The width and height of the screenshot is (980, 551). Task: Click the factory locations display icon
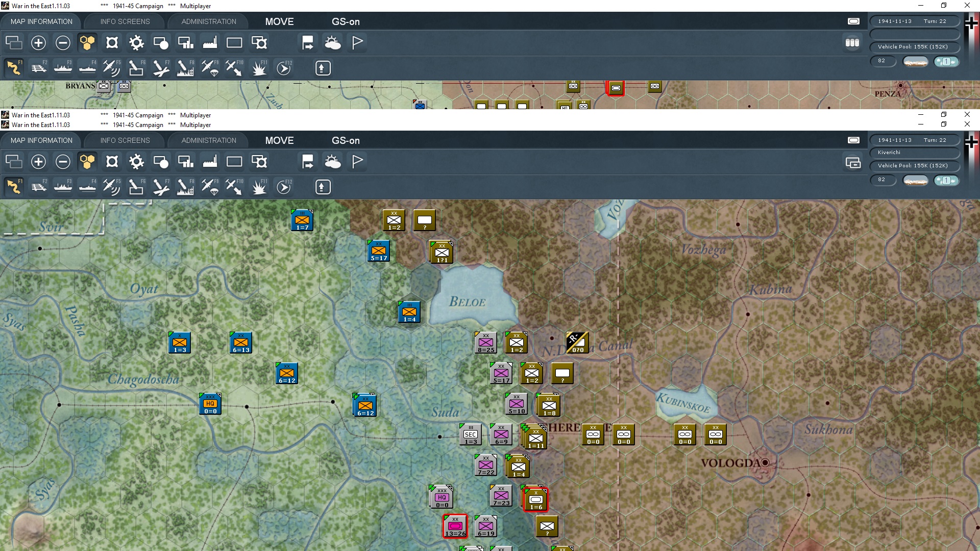pos(210,161)
